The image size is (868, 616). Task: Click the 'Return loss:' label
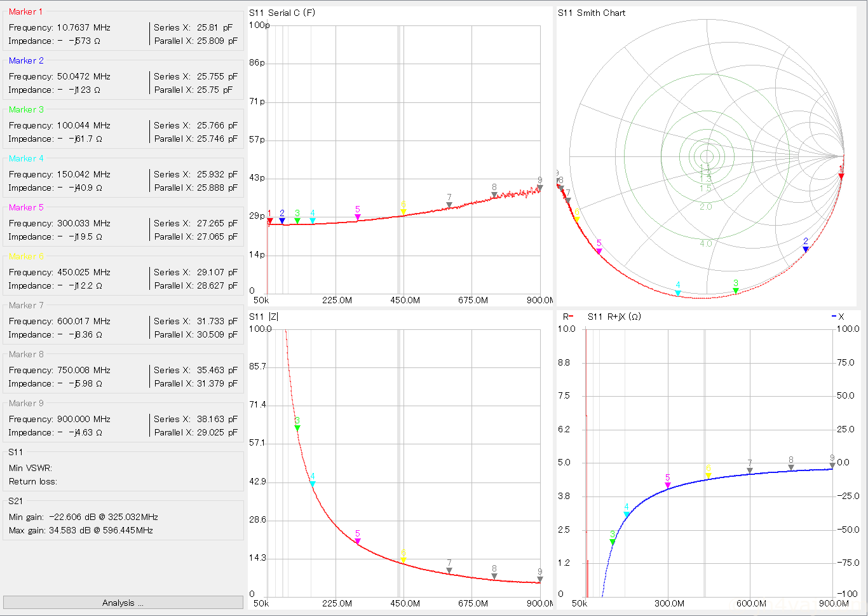pyautogui.click(x=33, y=481)
